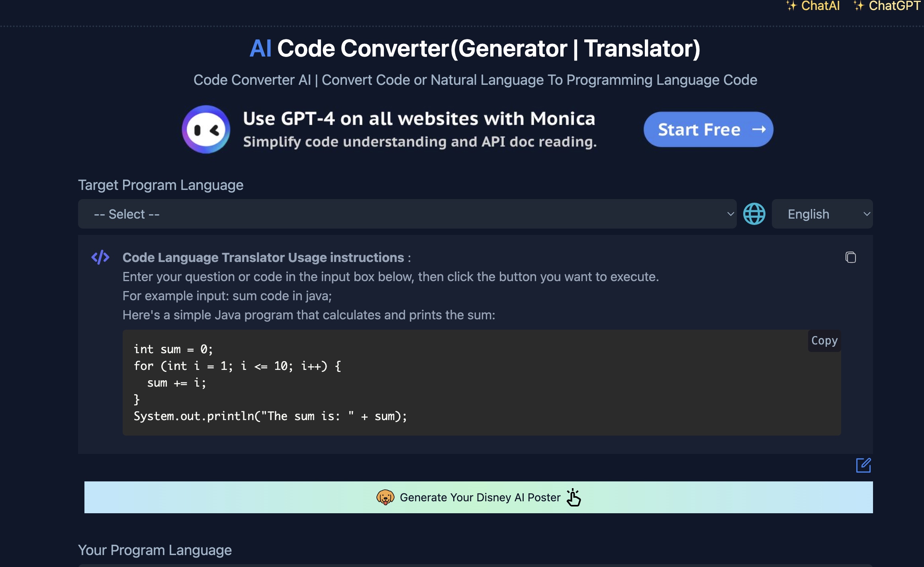This screenshot has height=567, width=924.
Task: Click the Monica avatar logo
Action: click(206, 129)
